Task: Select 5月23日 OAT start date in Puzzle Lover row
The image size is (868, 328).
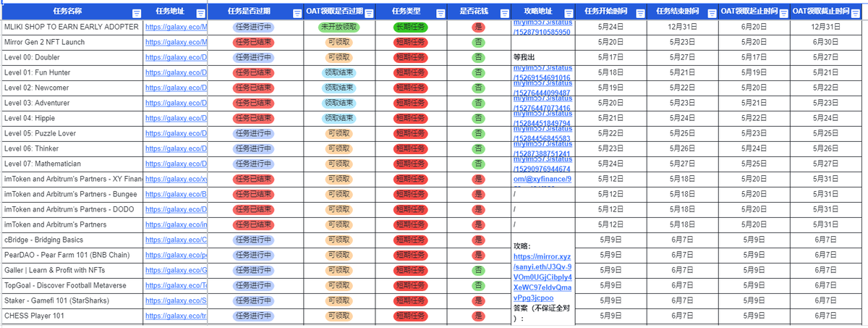Action: click(x=754, y=133)
